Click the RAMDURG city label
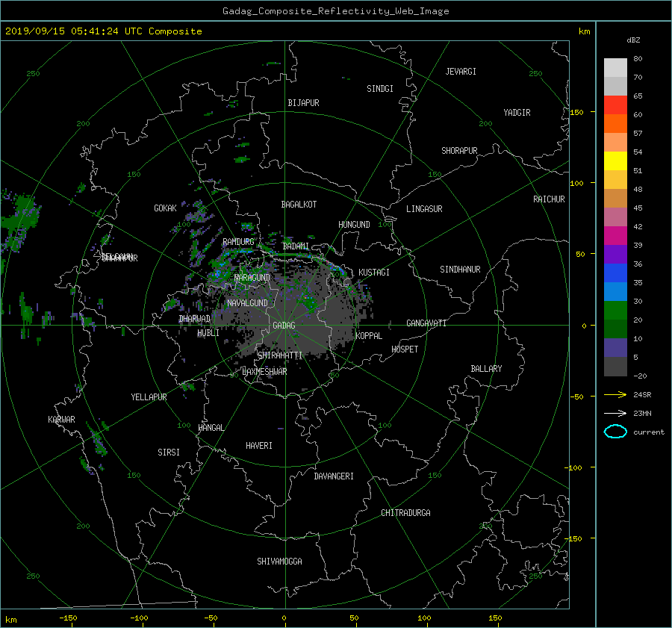 click(x=238, y=242)
